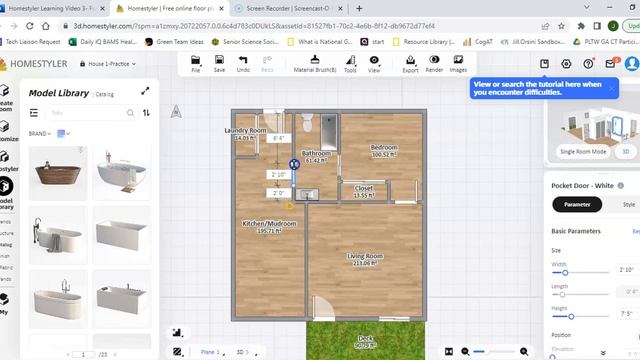Click the search magnifier in Model Library
Image resolution: width=640 pixels, height=360 pixels.
(x=130, y=113)
